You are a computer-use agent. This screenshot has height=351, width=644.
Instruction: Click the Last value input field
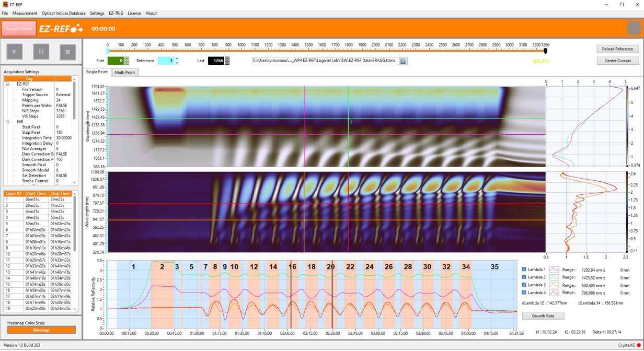[x=216, y=61]
